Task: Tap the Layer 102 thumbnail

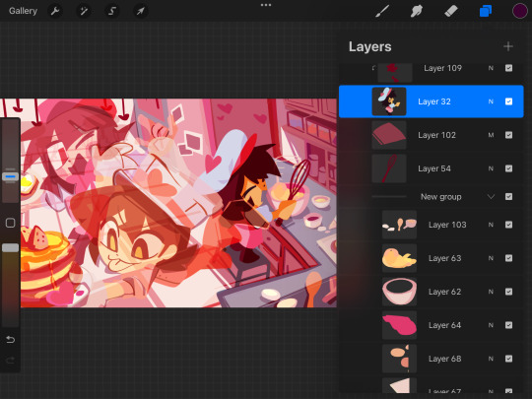Action: (389, 135)
